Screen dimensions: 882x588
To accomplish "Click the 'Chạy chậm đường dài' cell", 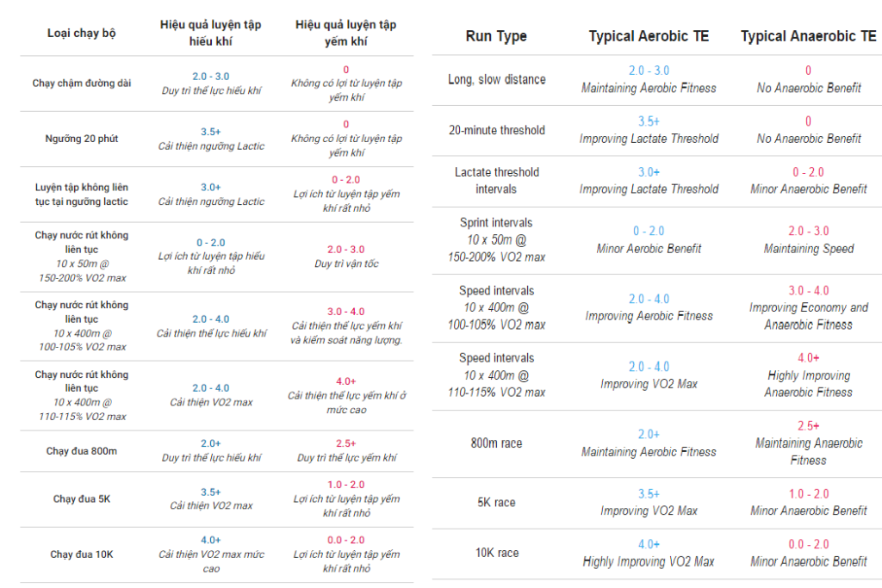I will [x=82, y=84].
